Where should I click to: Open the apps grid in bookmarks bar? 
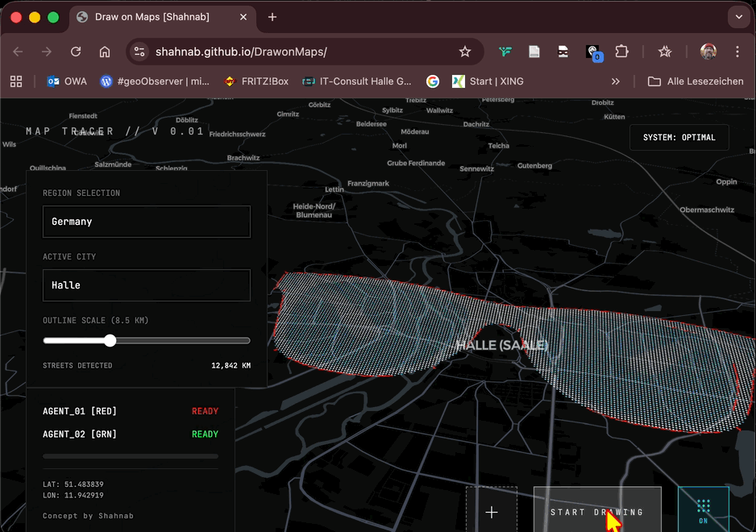pos(15,81)
